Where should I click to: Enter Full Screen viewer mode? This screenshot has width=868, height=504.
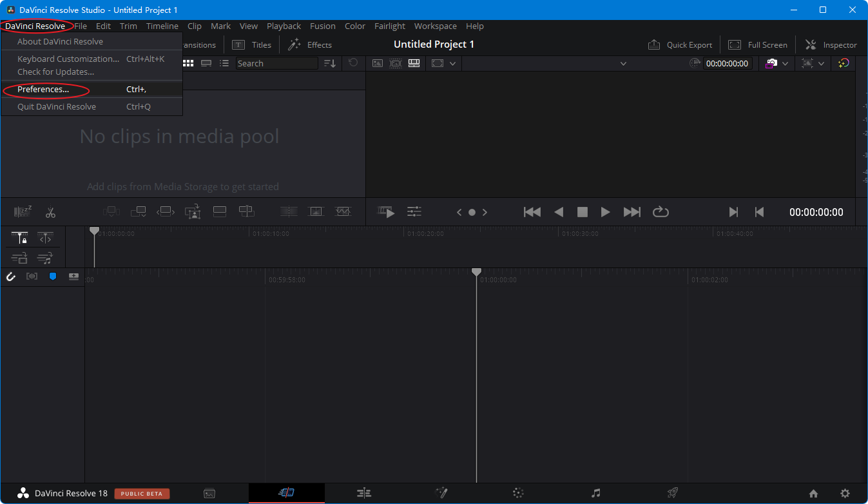point(758,44)
